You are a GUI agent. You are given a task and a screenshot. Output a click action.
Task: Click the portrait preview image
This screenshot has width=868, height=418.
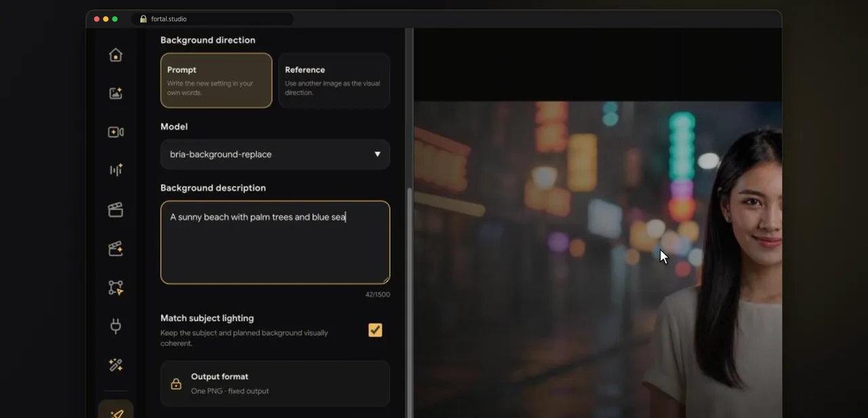pos(597,260)
